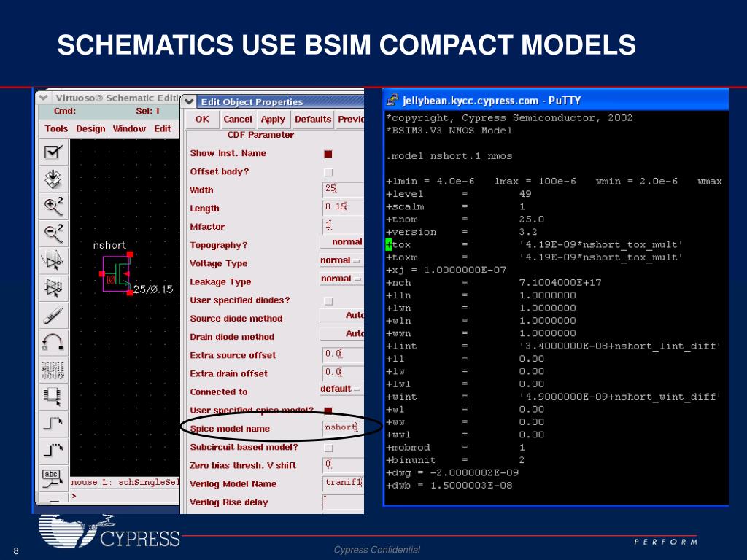The height and width of the screenshot is (560, 747).
Task: Open the Topography? dropdown
Action: pyautogui.click(x=341, y=242)
